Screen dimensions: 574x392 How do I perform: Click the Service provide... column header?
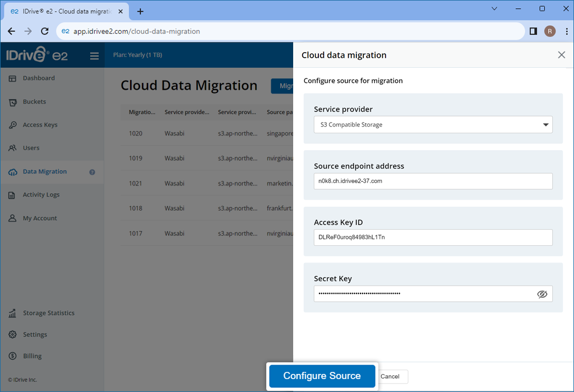pyautogui.click(x=187, y=112)
